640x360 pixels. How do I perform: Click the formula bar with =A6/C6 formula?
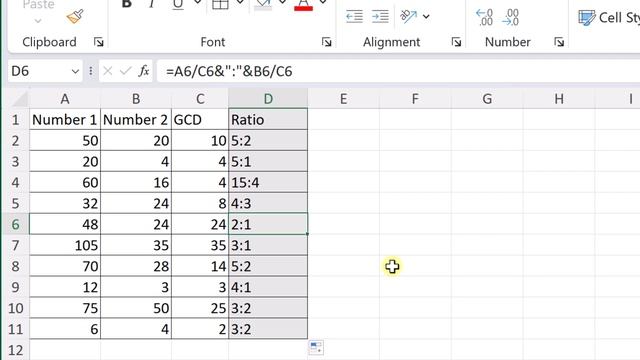(x=398, y=71)
